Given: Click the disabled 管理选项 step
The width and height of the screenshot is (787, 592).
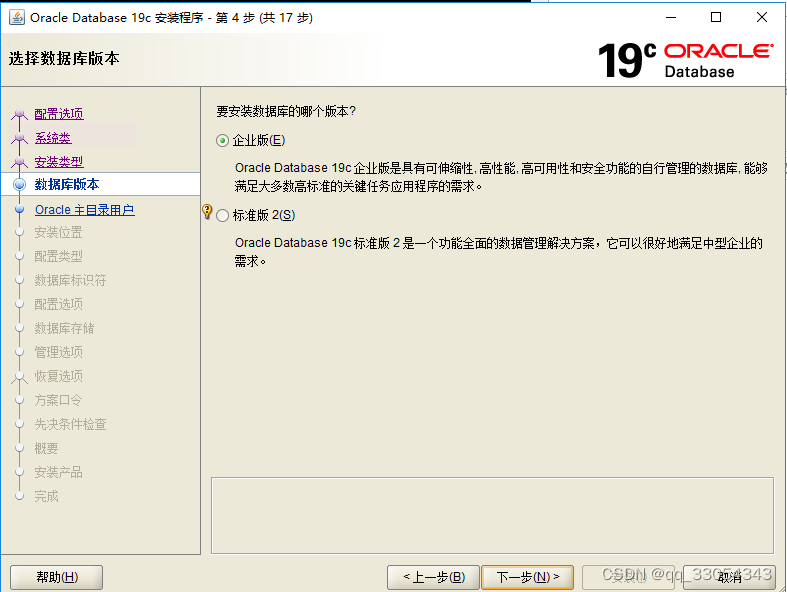Looking at the screenshot, I should (x=58, y=352).
